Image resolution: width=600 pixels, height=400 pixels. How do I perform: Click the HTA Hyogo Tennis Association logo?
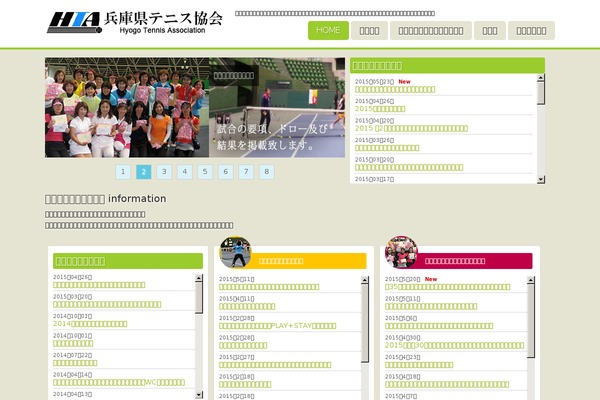pyautogui.click(x=134, y=23)
